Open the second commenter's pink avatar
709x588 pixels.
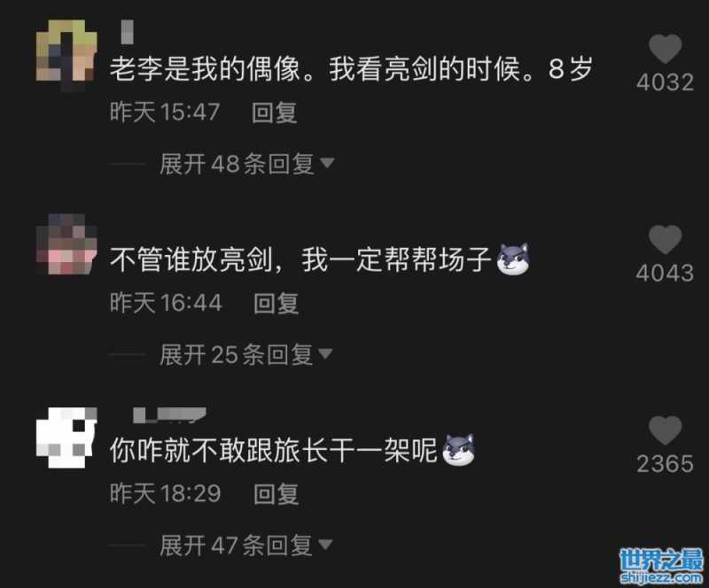point(66,244)
